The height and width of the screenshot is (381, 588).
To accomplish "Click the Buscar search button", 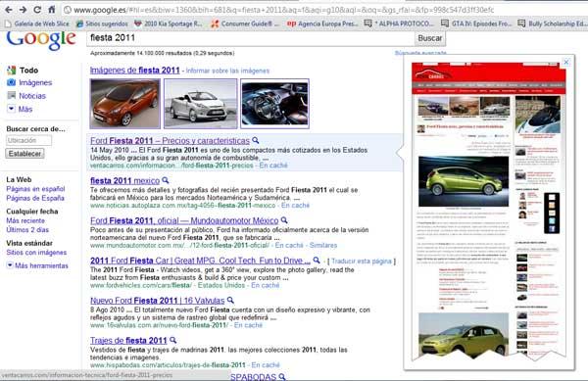I will click(430, 38).
